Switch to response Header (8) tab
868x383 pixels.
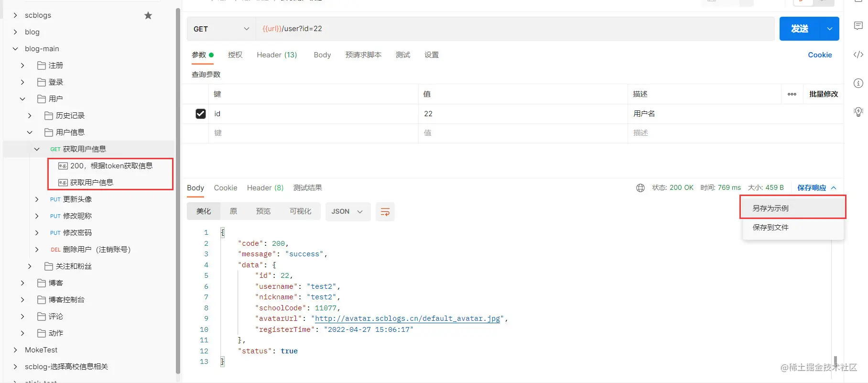(265, 188)
